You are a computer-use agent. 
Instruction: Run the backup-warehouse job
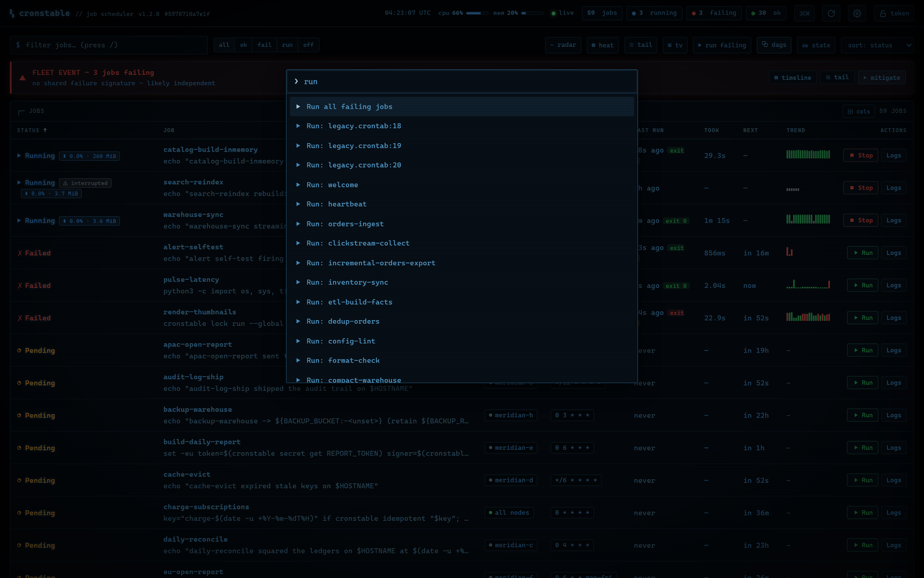862,415
